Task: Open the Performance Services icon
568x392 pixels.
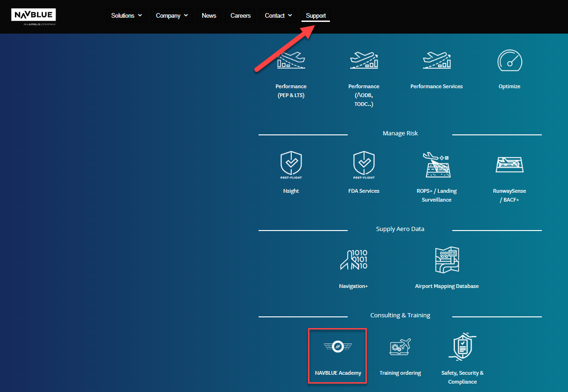Action: click(436, 61)
